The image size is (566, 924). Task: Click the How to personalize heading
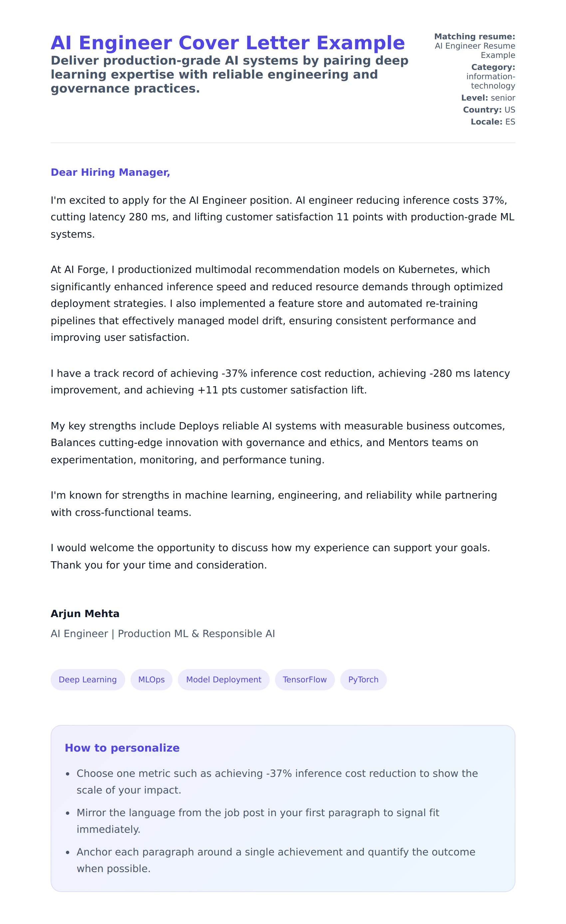coord(122,748)
